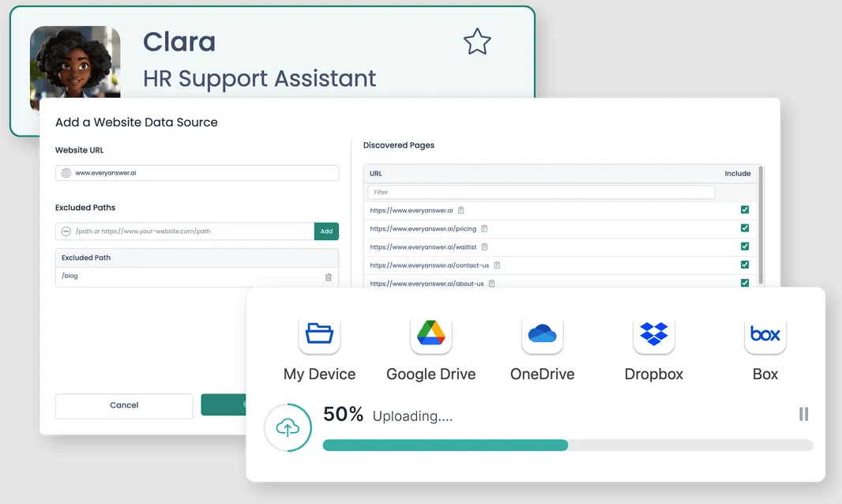Viewport: 842px width, 504px height.
Task: Click the Discovered Pages scrollbar
Action: pyautogui.click(x=761, y=221)
